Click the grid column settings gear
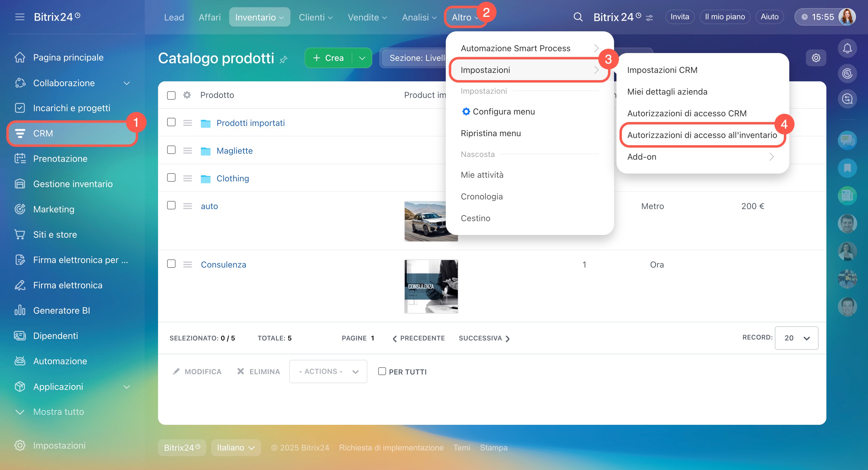The width and height of the screenshot is (868, 470). 187,95
